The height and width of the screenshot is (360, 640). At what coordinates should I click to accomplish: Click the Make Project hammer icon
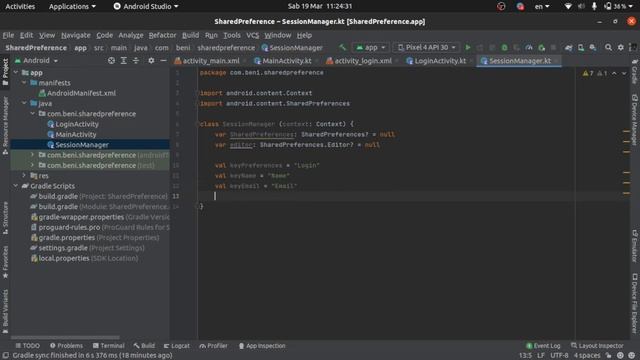[x=342, y=48]
